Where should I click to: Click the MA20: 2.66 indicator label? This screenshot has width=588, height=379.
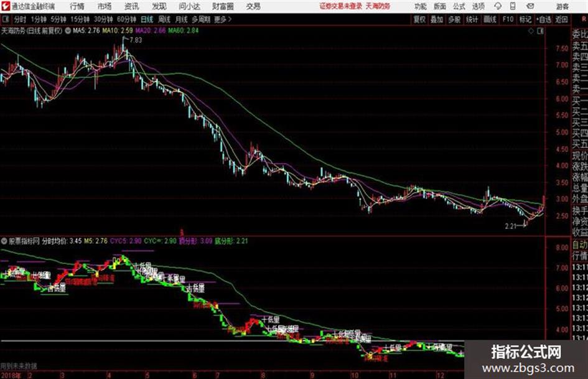click(x=151, y=30)
